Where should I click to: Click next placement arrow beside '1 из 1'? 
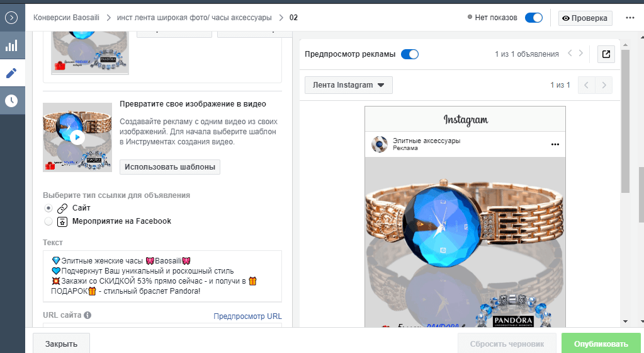tap(604, 85)
